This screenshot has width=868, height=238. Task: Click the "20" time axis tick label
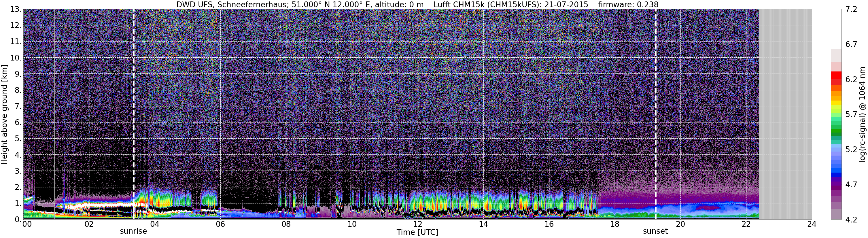[x=681, y=224]
